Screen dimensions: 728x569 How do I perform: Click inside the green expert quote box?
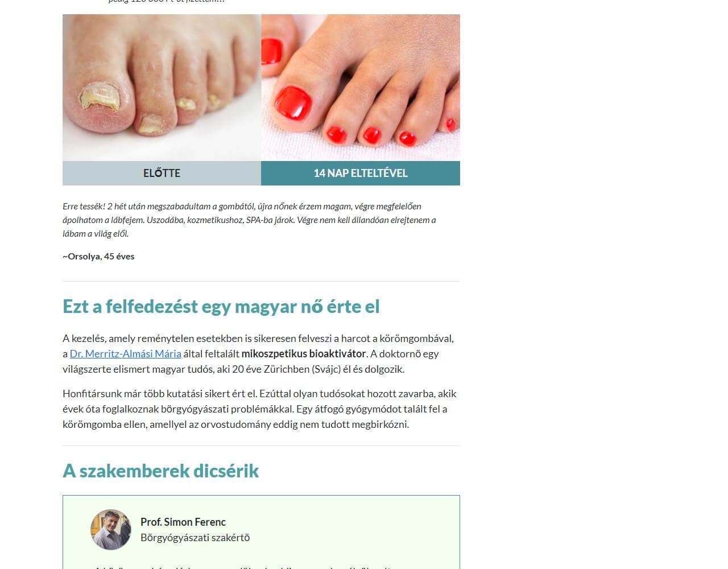[x=261, y=532]
